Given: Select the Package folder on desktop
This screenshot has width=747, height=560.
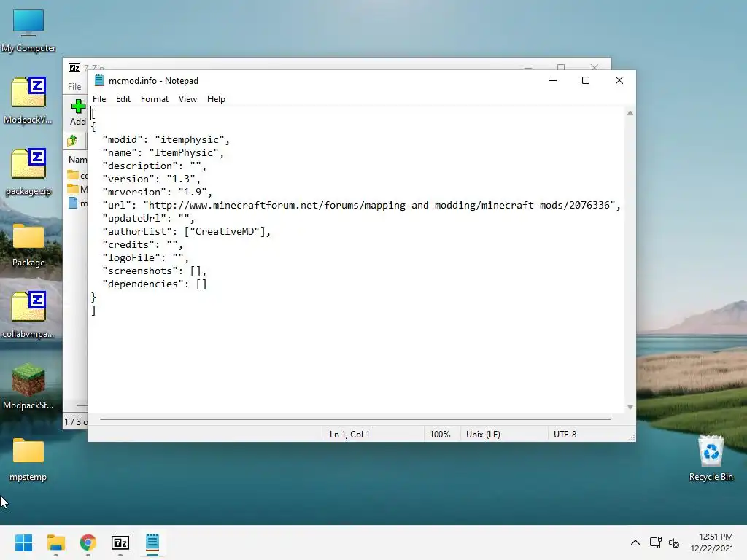Looking at the screenshot, I should tap(28, 245).
